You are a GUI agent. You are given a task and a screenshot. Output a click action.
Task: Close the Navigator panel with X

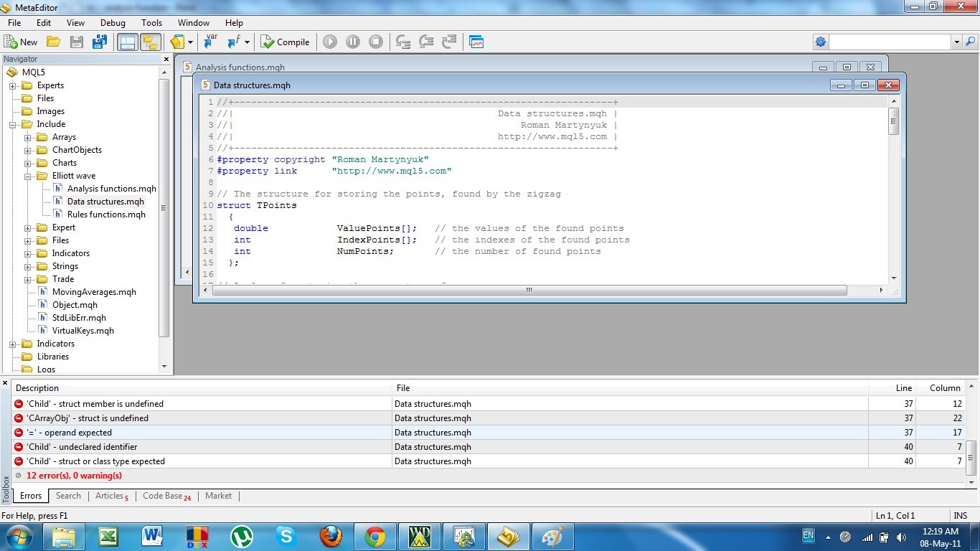pos(166,60)
